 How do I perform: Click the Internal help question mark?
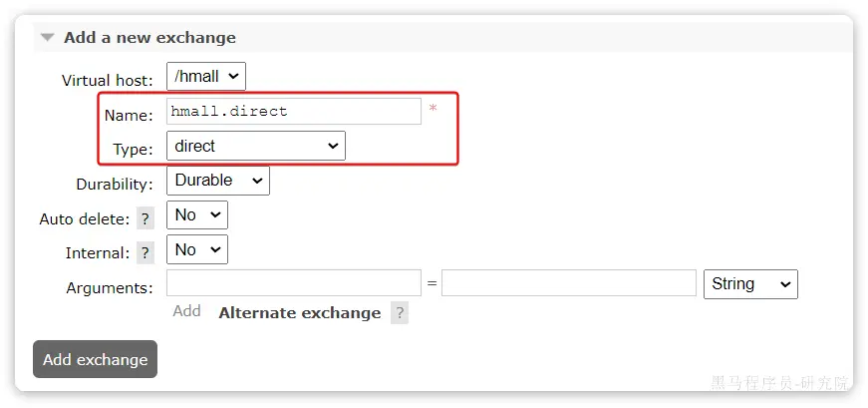[x=145, y=253]
